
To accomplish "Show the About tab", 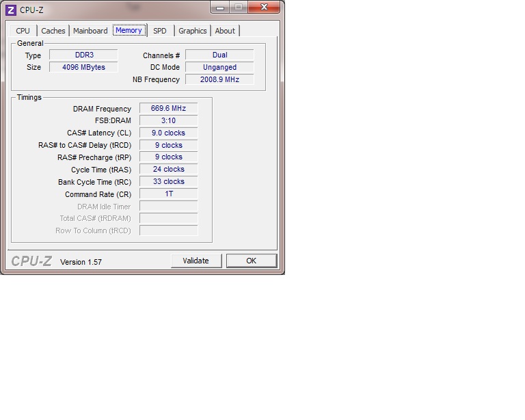I will click(225, 31).
